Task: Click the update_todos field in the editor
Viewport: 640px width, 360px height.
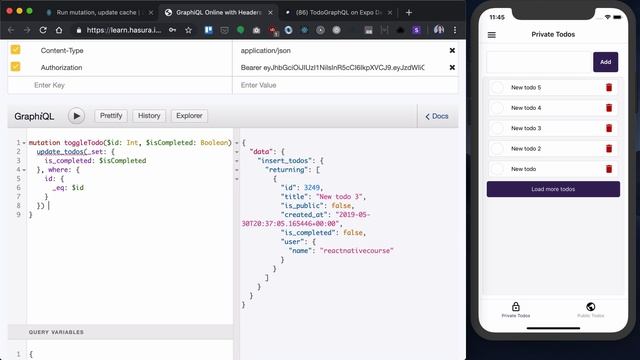Action: click(61, 152)
